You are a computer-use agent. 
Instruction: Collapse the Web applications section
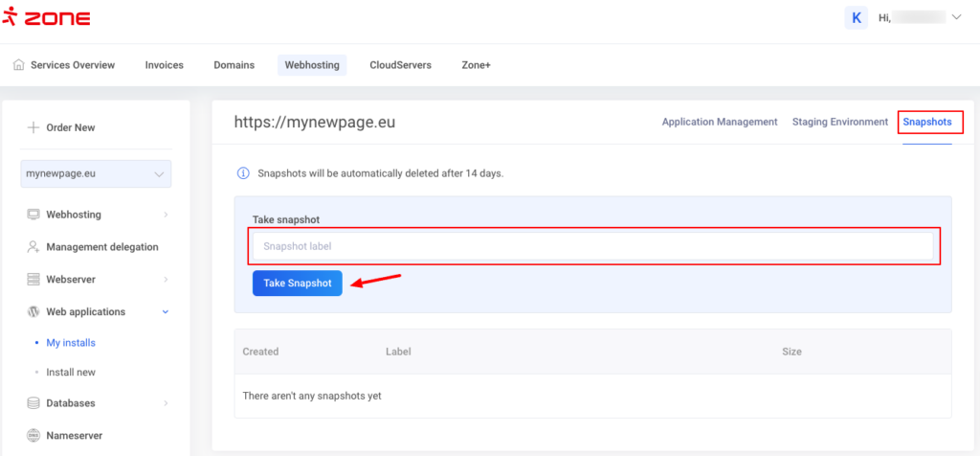(166, 312)
